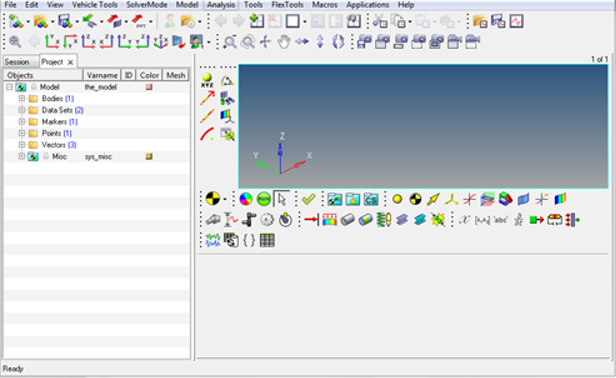Expand the Data Sets folder
This screenshot has height=378, width=616.
point(22,110)
